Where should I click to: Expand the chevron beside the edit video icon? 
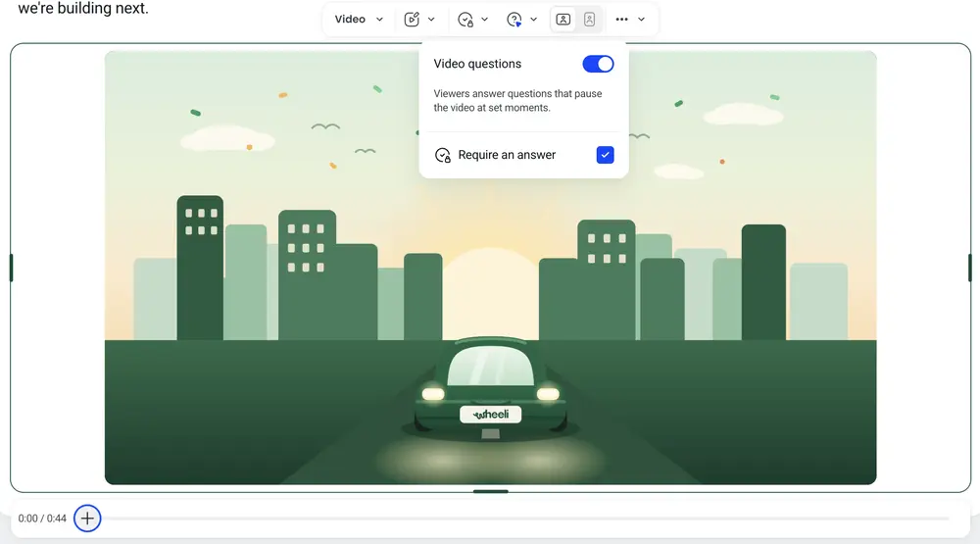(431, 20)
